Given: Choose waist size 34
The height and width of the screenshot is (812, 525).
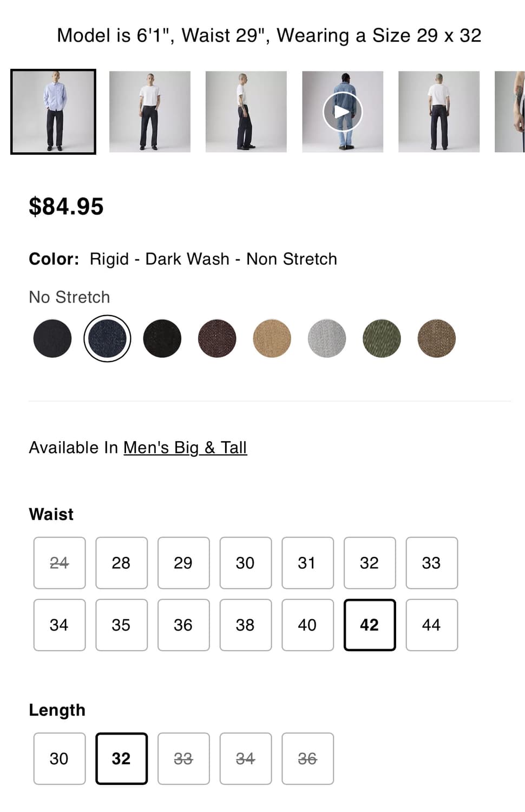Looking at the screenshot, I should point(60,625).
